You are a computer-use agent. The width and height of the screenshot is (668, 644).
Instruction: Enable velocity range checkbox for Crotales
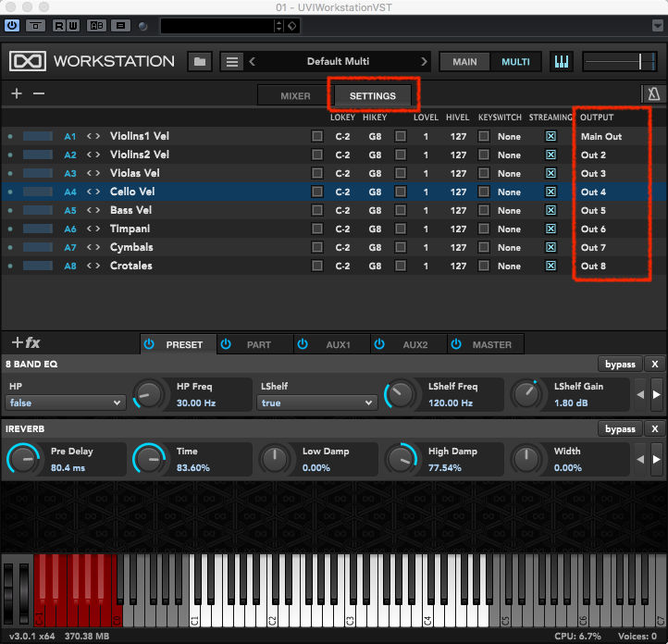[401, 266]
